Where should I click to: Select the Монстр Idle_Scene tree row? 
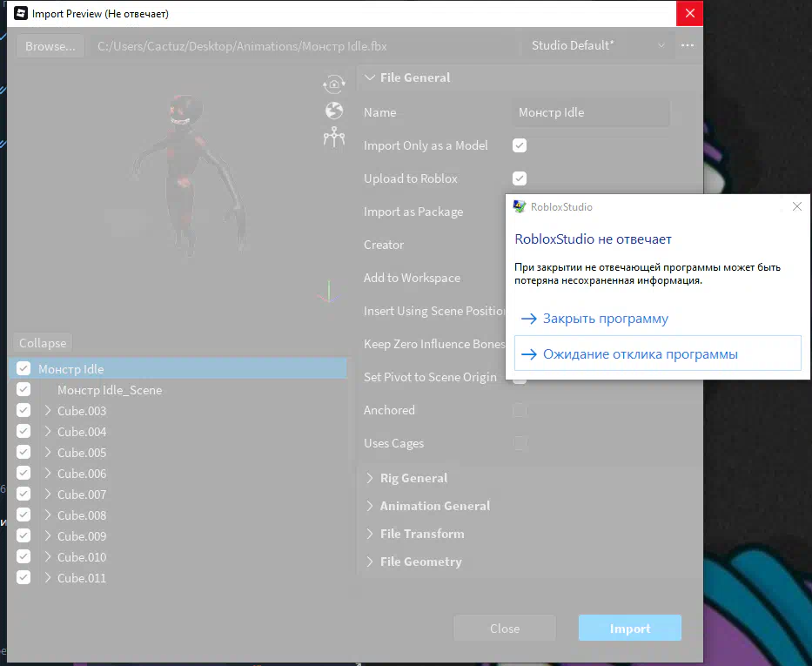[x=110, y=390]
